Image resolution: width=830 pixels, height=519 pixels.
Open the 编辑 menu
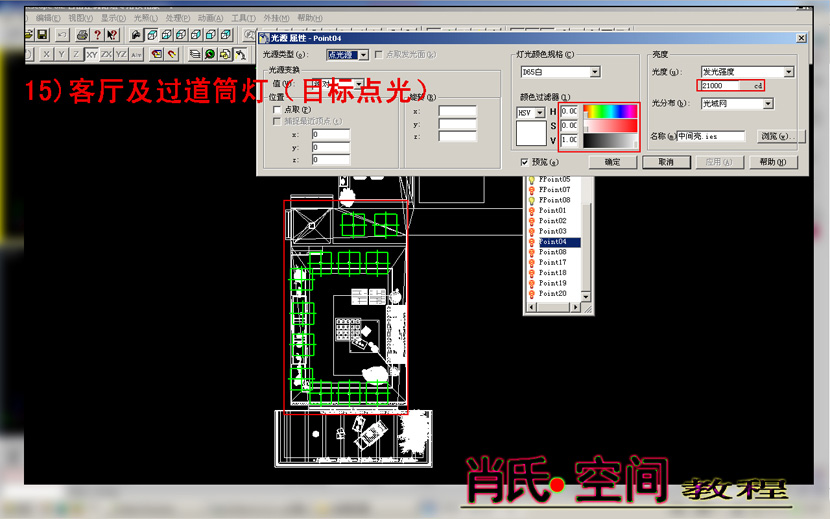(48, 18)
